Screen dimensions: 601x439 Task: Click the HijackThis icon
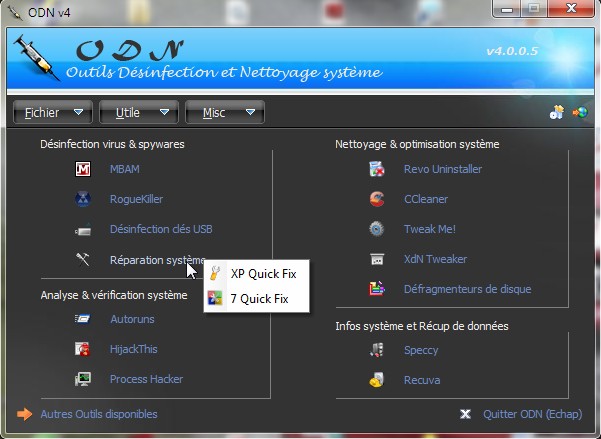83,349
